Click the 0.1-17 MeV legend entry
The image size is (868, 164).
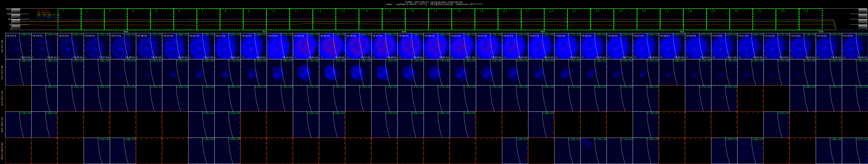click(48, 17)
